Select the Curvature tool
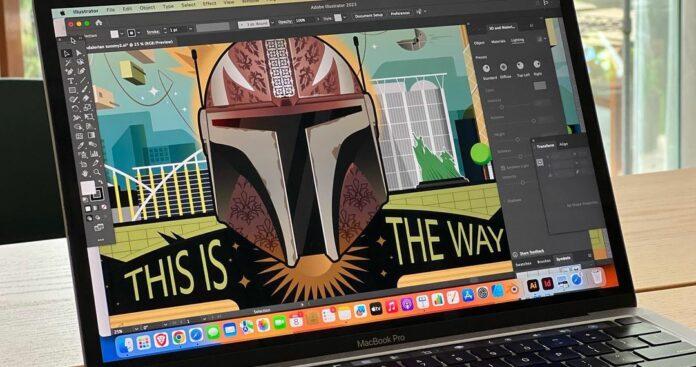 tap(81, 70)
